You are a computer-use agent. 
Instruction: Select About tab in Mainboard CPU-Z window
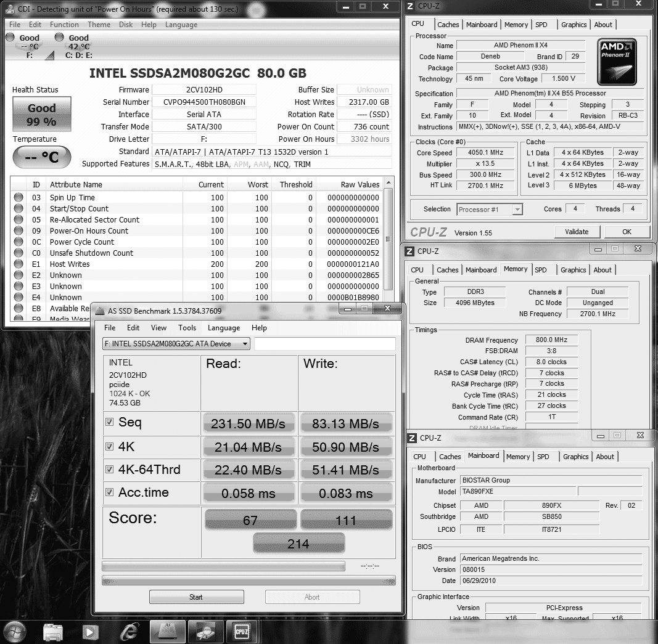click(x=605, y=457)
